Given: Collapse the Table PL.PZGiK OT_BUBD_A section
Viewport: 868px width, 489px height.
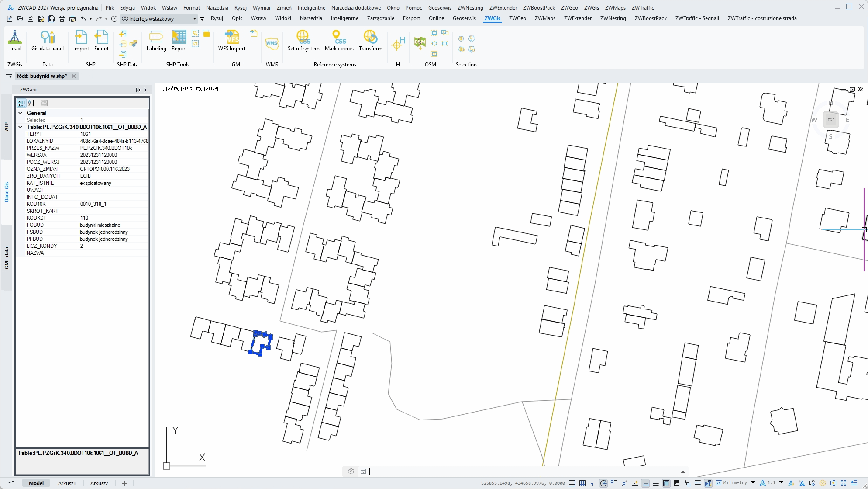Looking at the screenshot, I should tap(21, 127).
